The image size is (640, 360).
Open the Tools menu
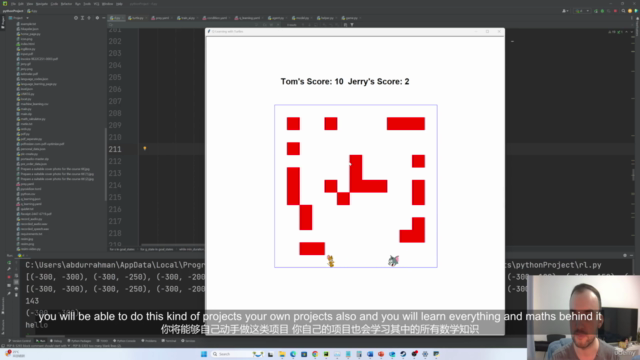point(87,4)
